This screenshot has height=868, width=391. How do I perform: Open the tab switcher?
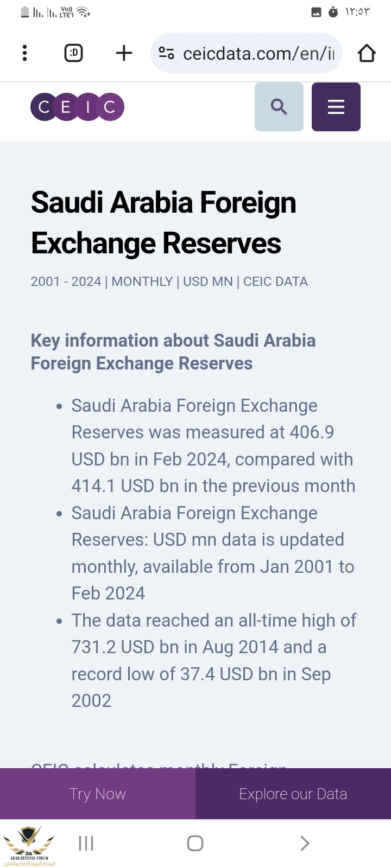tap(74, 53)
